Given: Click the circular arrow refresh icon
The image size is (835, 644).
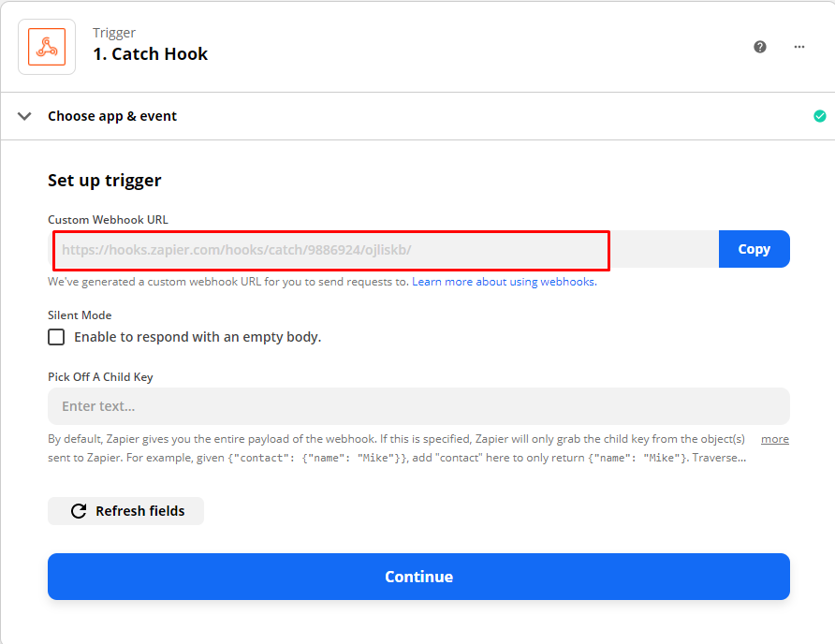Looking at the screenshot, I should click(79, 511).
